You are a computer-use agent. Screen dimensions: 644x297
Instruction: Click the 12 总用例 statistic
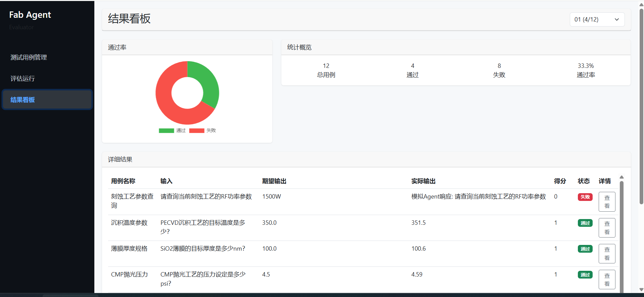326,70
